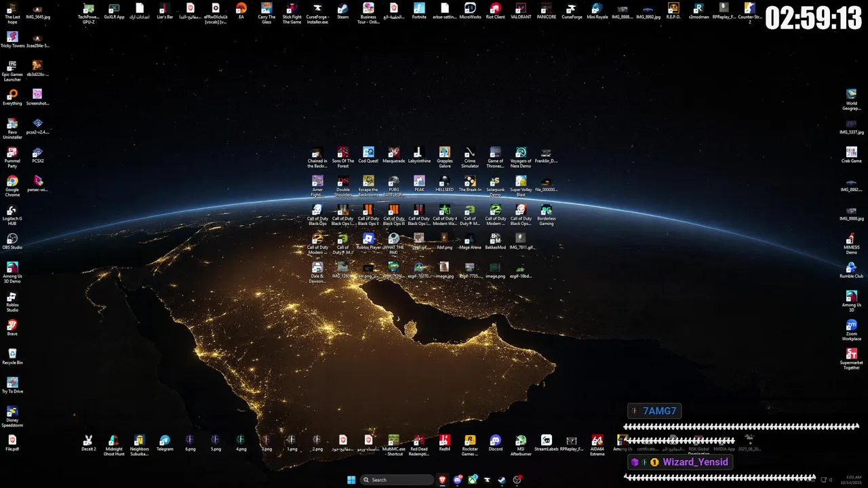
Task: Open TechPowerUp GPU-Z shortcut
Action: pos(89,13)
